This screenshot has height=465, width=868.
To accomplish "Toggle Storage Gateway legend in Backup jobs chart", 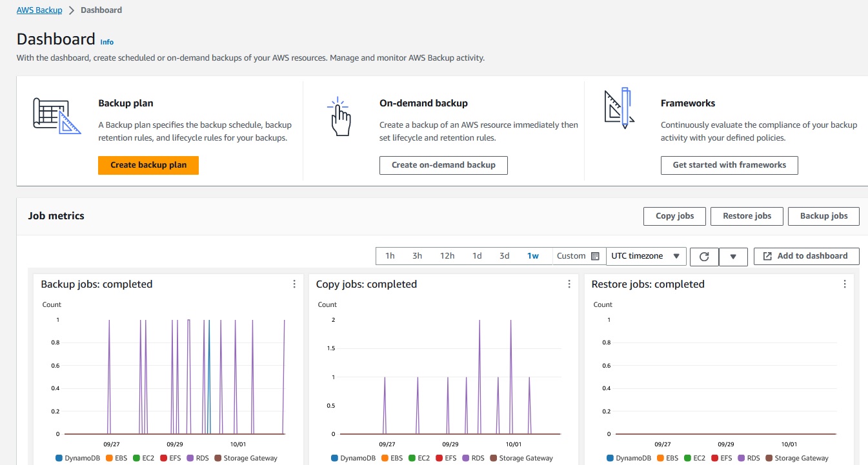I will click(246, 459).
